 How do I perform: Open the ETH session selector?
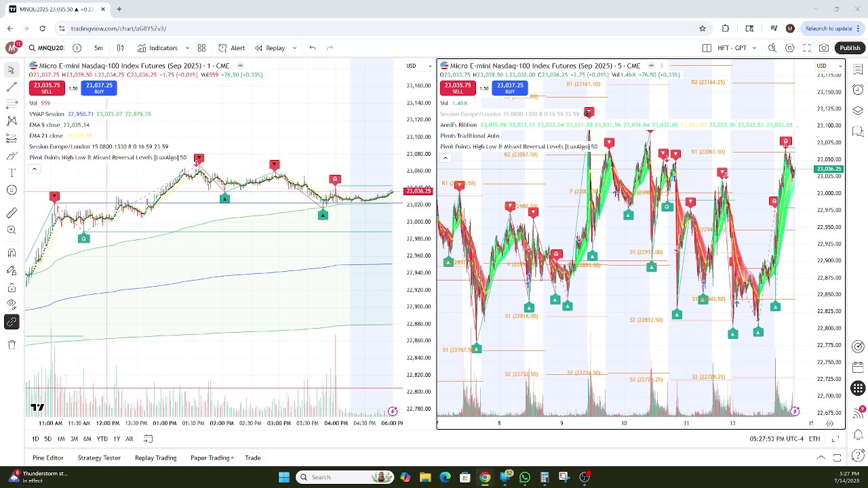click(x=814, y=439)
